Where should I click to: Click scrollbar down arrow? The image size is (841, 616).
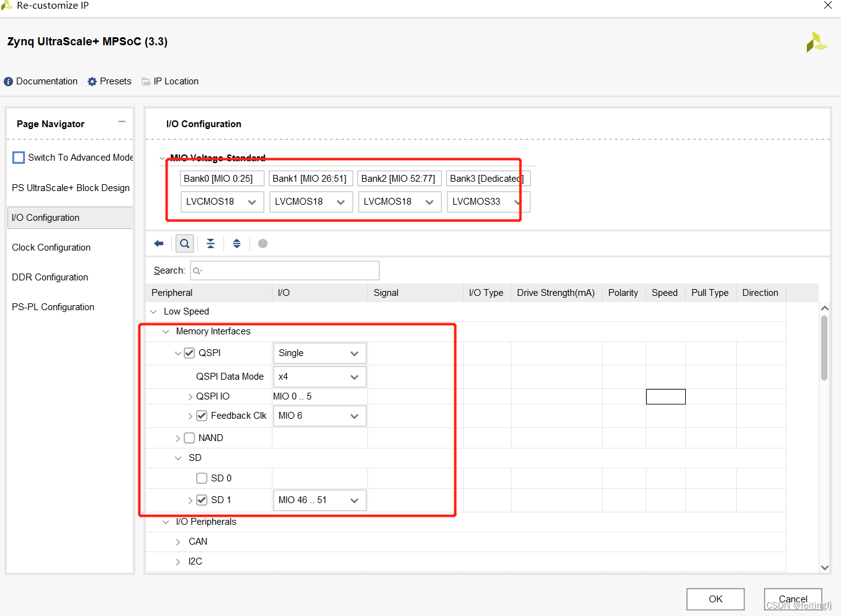coord(824,567)
